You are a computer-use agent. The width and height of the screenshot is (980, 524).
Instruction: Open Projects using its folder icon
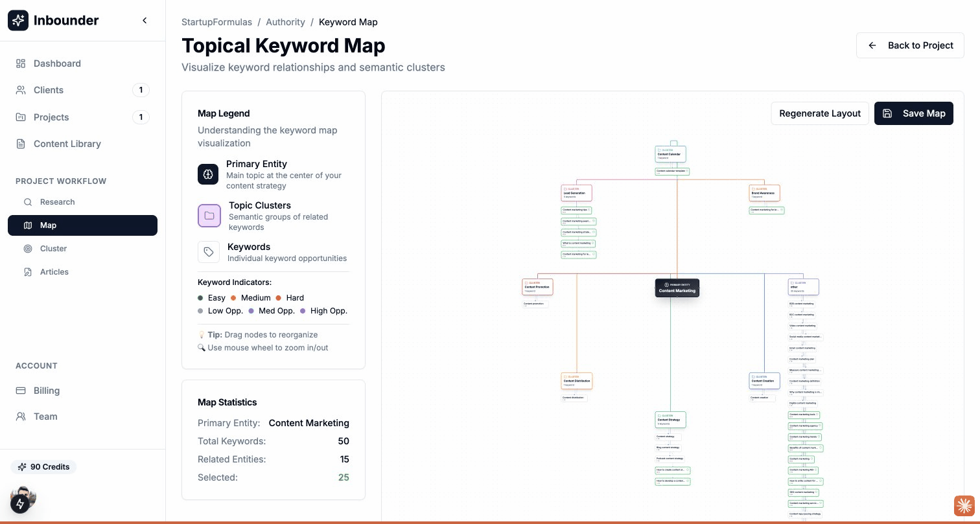pyautogui.click(x=19, y=117)
